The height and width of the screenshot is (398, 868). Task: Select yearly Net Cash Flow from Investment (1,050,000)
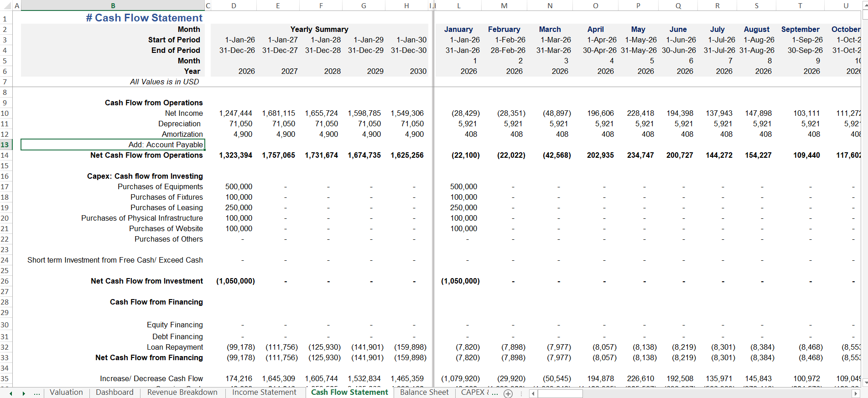(235, 281)
